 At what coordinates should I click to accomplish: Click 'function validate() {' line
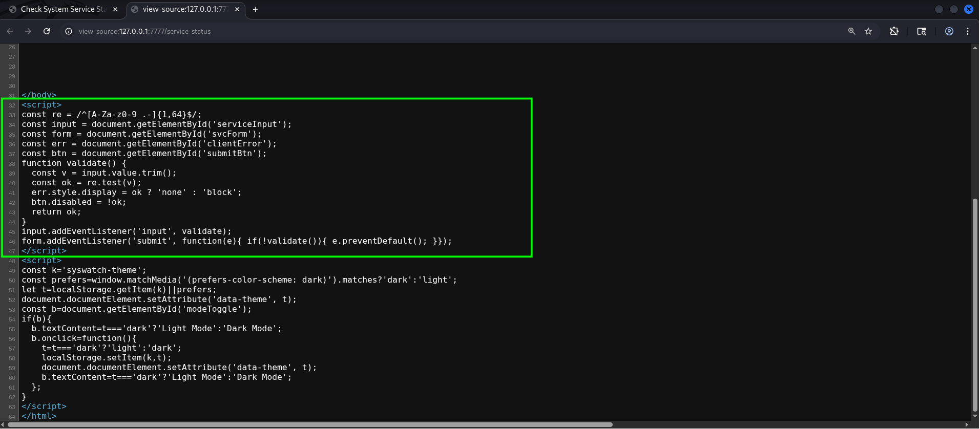[x=74, y=163]
